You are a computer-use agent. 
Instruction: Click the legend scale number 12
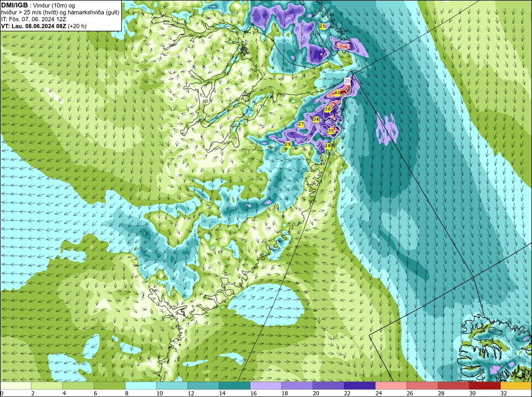190,393
